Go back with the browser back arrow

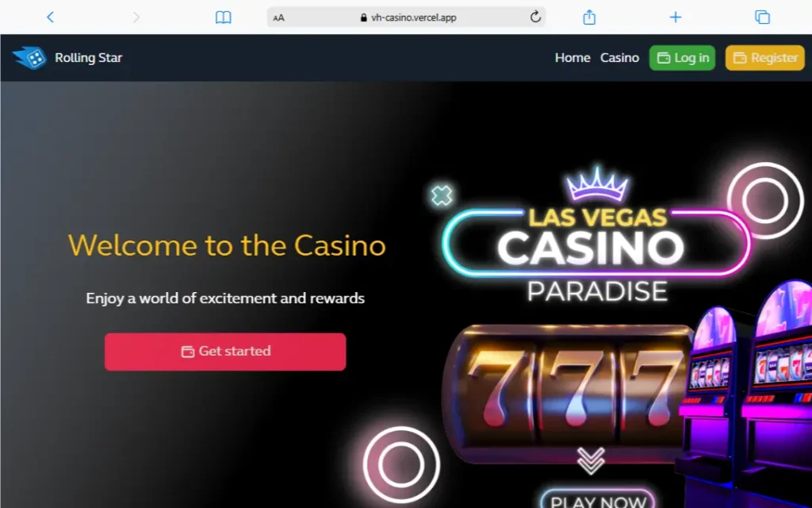click(50, 17)
